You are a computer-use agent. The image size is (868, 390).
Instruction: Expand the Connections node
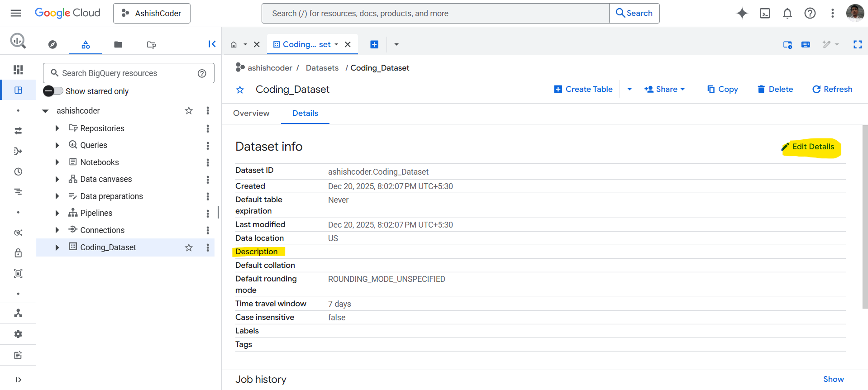coord(57,230)
